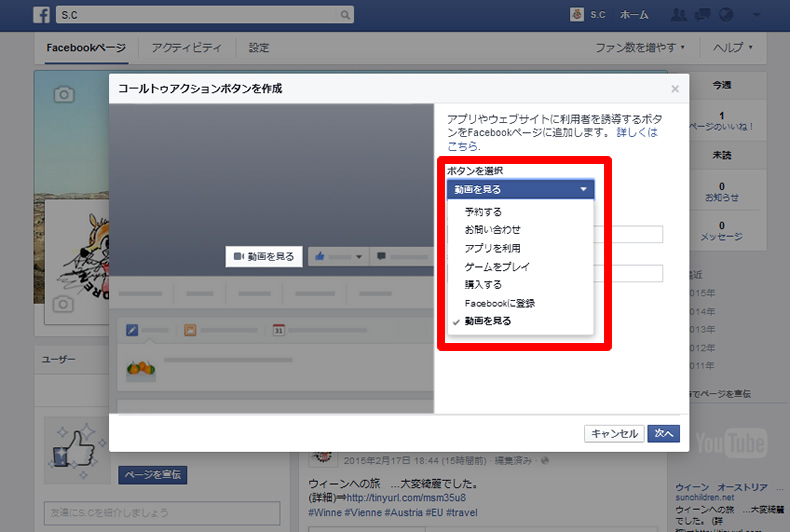790x532 pixels.
Task: Open the 設定 tab
Action: (259, 48)
